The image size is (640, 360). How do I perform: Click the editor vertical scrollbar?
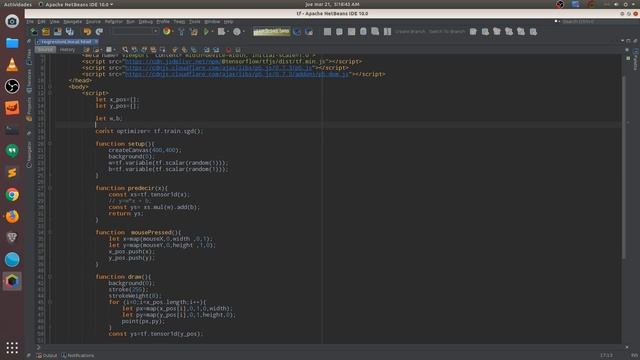(623, 167)
